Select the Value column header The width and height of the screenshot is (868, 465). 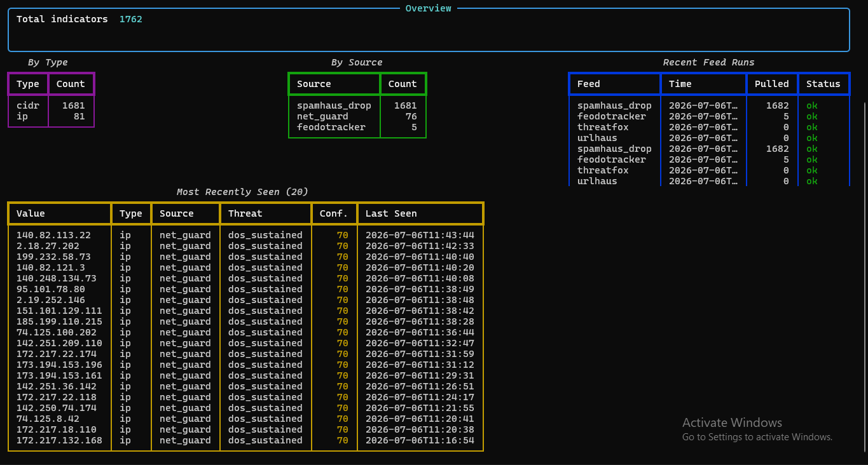(x=31, y=213)
